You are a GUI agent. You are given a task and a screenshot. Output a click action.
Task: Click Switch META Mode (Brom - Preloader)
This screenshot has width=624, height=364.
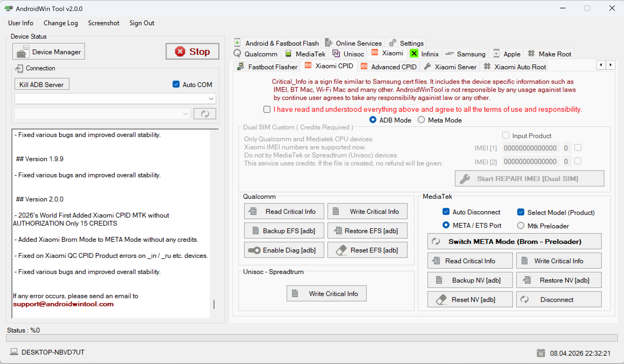tap(514, 241)
